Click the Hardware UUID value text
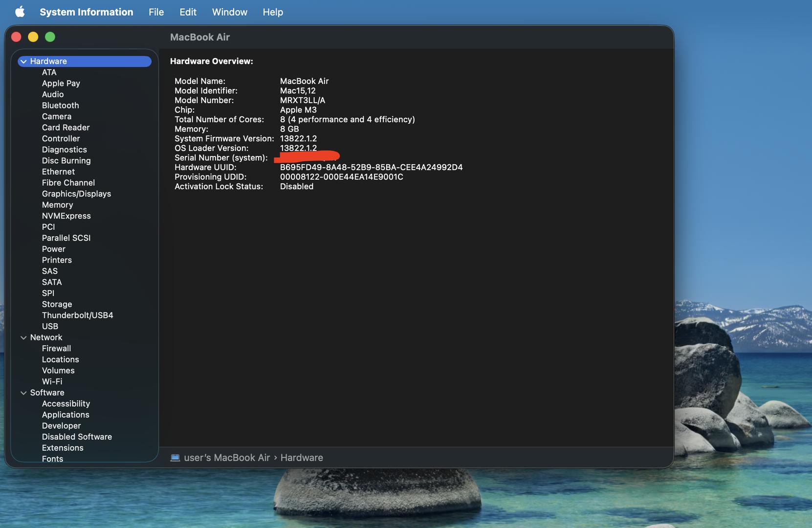This screenshot has height=528, width=812. pyautogui.click(x=371, y=167)
